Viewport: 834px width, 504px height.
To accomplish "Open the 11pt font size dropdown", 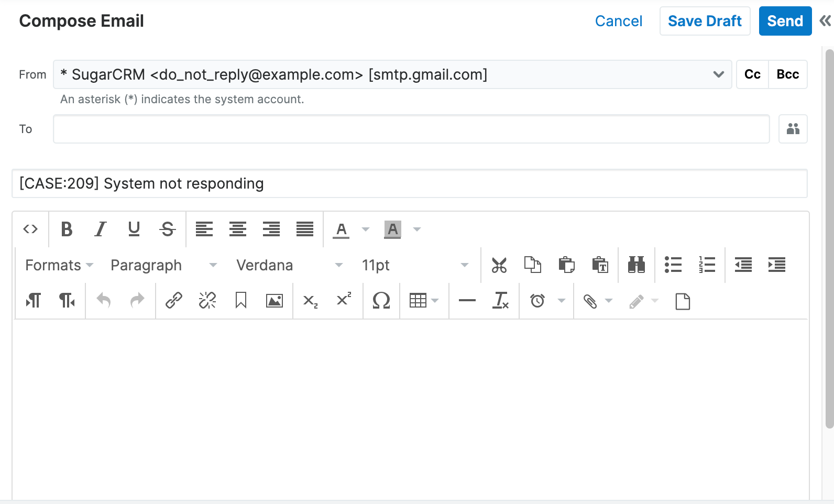I will [415, 265].
